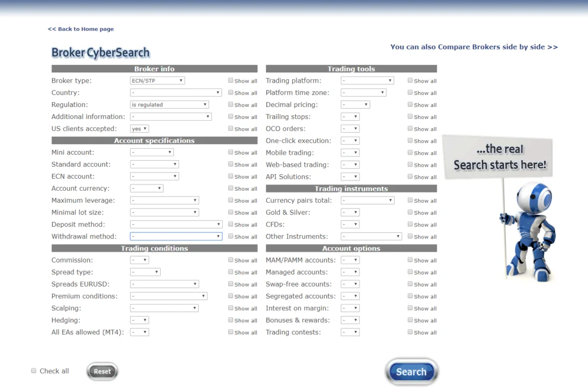Expand the Country dropdown list
The height and width of the screenshot is (389, 588).
176,93
